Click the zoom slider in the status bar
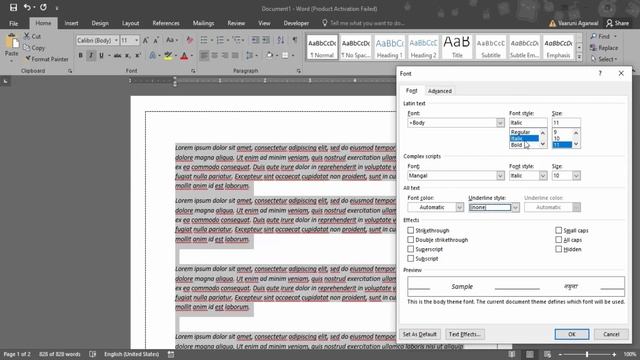The height and width of the screenshot is (360, 640). 587,354
